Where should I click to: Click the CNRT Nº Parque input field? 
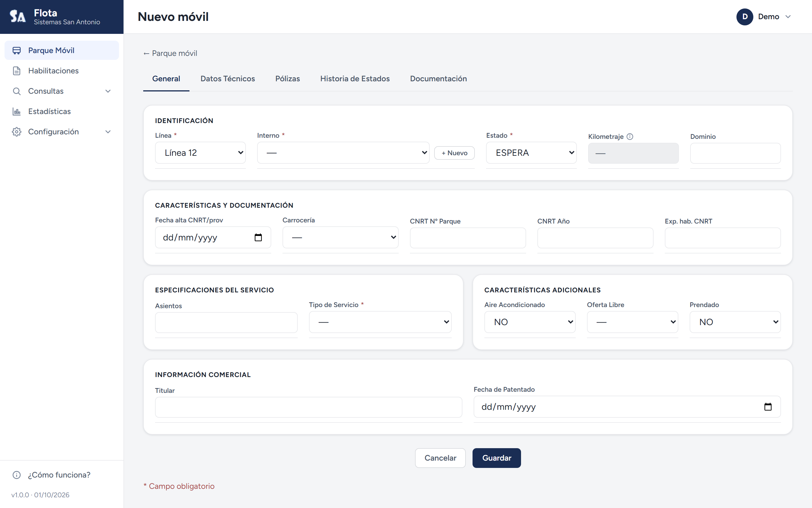point(468,238)
